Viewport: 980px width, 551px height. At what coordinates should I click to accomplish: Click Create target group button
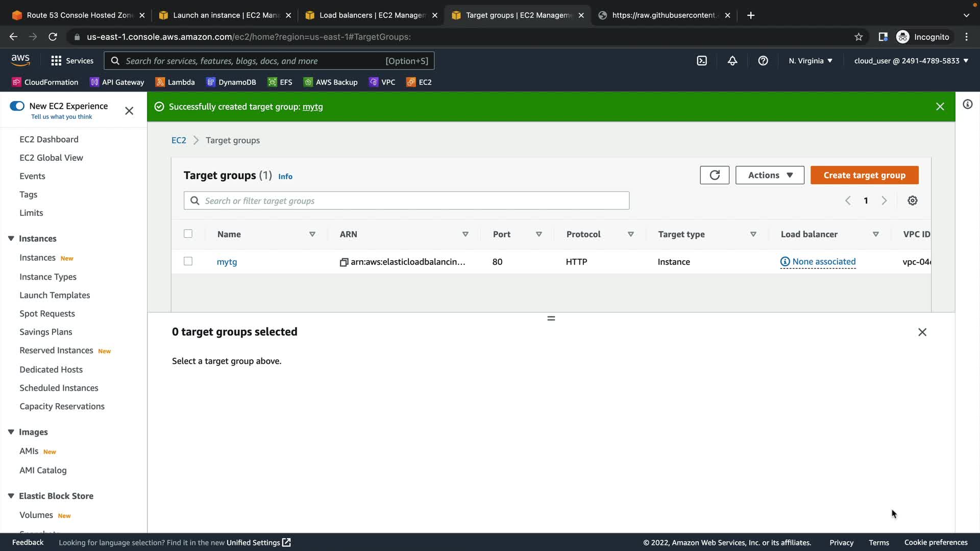[864, 175]
